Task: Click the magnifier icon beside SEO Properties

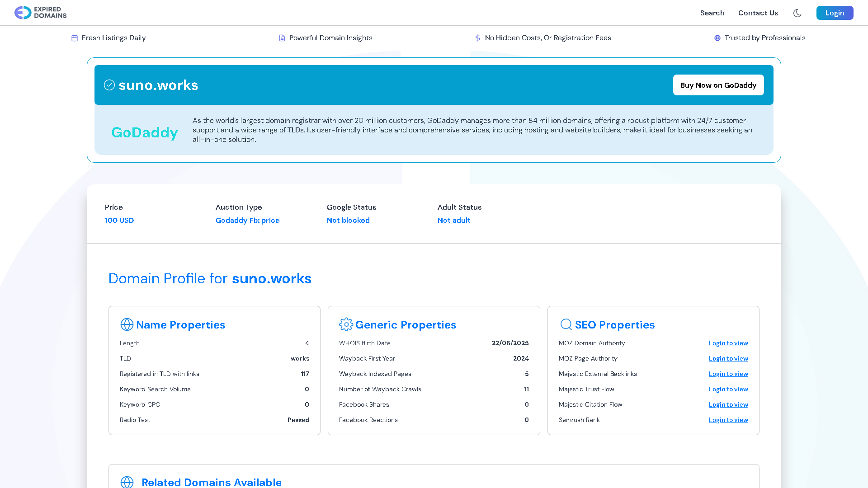Action: [x=566, y=324]
